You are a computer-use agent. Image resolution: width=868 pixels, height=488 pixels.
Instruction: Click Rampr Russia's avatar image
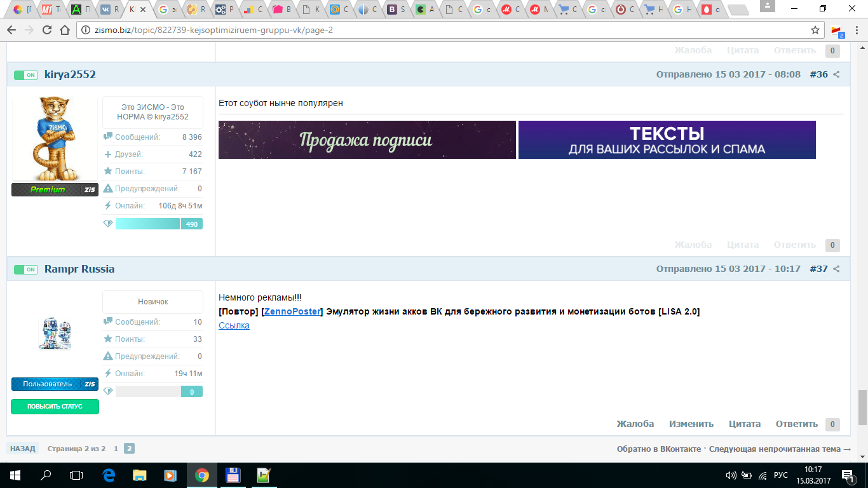(x=55, y=334)
